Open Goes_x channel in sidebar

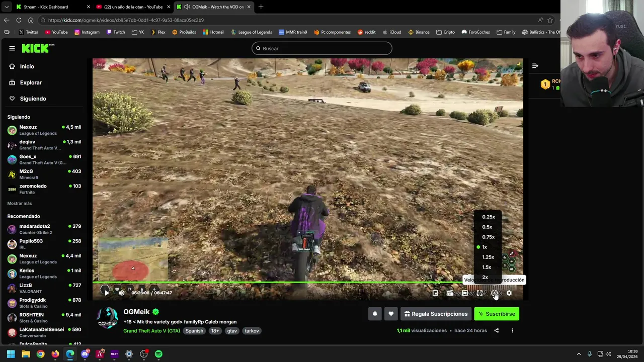(44, 159)
